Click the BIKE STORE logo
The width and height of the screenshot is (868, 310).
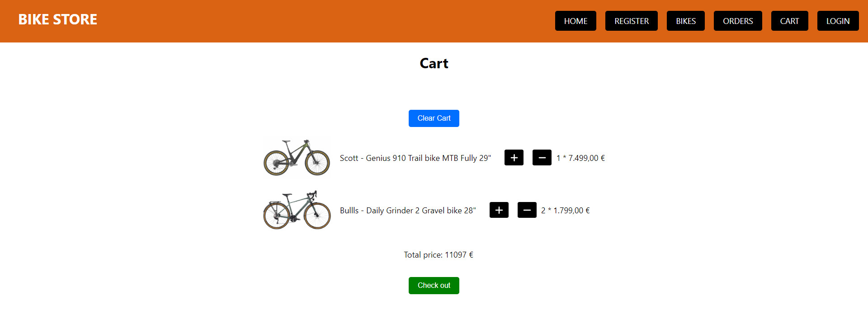(57, 19)
